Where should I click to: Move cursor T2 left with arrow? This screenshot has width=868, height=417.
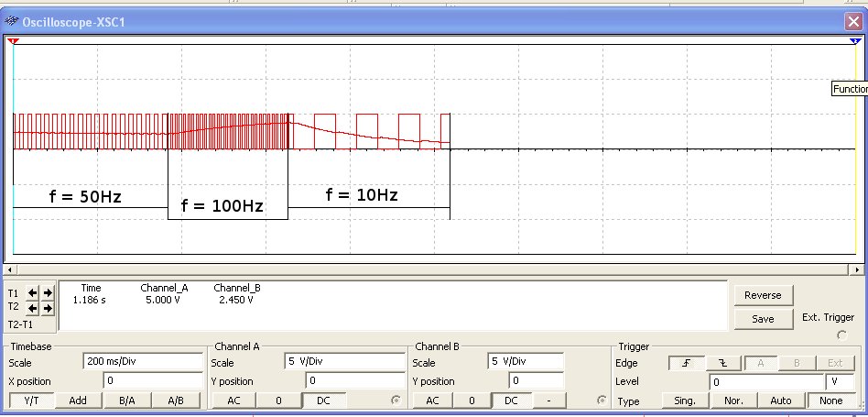pyautogui.click(x=33, y=308)
